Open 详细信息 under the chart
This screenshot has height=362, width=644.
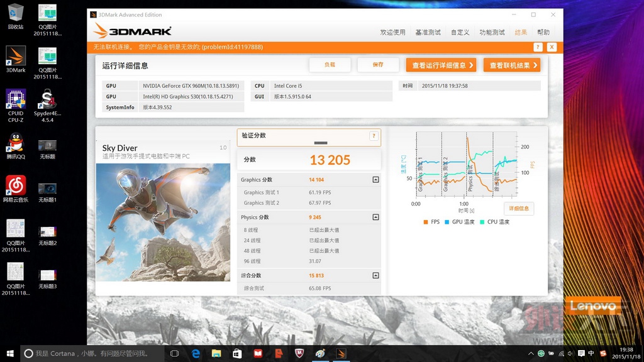coord(519,209)
